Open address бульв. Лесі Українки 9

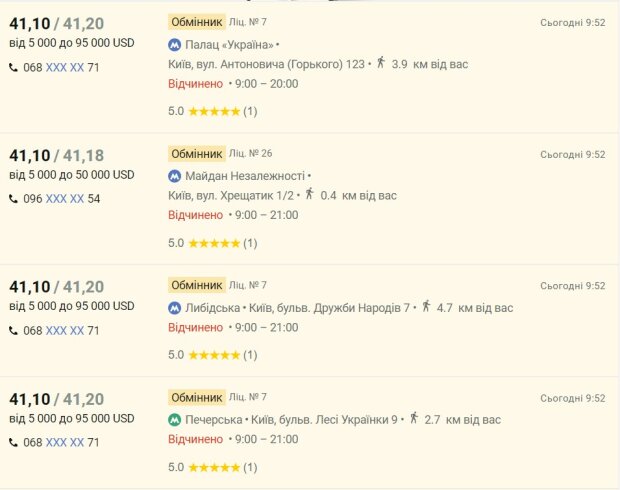coord(324,420)
